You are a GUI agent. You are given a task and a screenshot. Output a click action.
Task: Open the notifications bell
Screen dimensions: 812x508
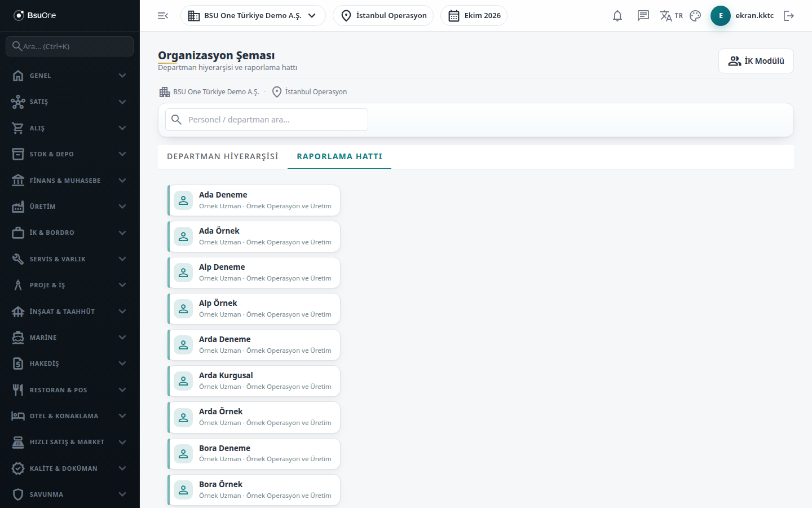click(617, 16)
